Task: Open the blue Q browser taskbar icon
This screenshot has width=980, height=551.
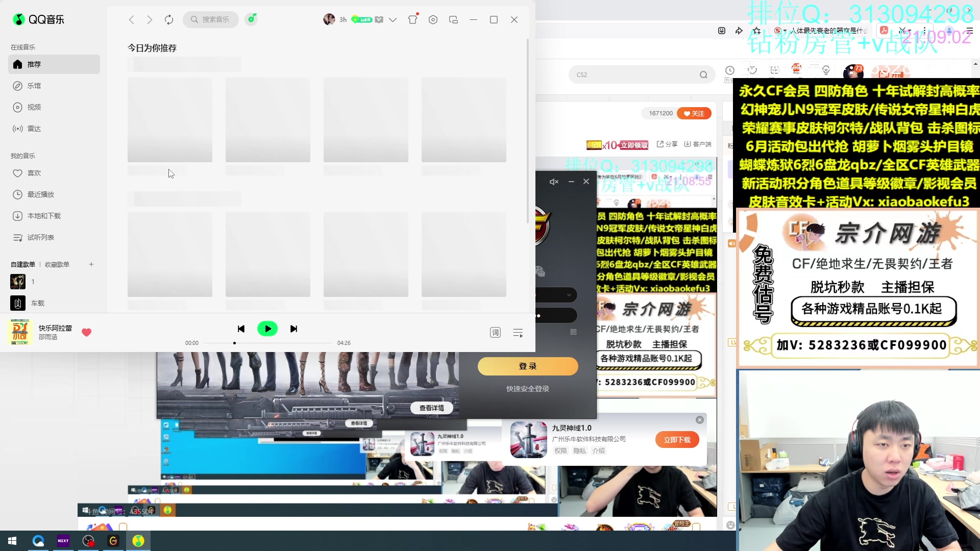Action: [x=38, y=541]
